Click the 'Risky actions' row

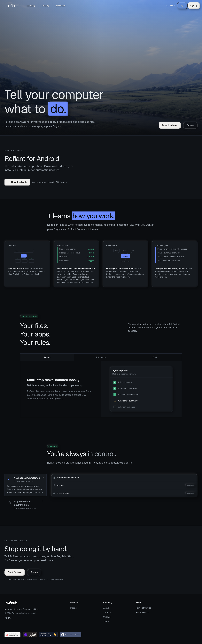(76, 257)
